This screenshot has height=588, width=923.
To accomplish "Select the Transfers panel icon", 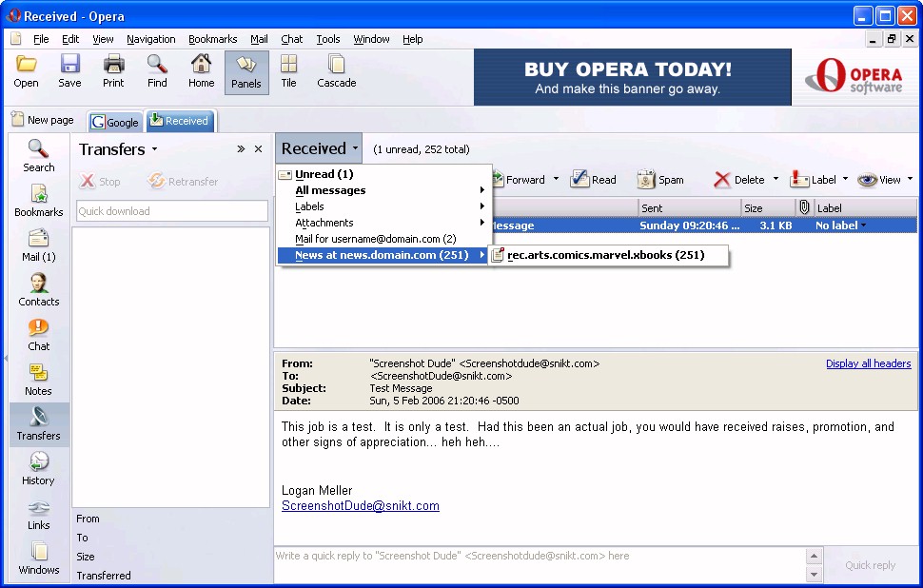I will pyautogui.click(x=38, y=418).
